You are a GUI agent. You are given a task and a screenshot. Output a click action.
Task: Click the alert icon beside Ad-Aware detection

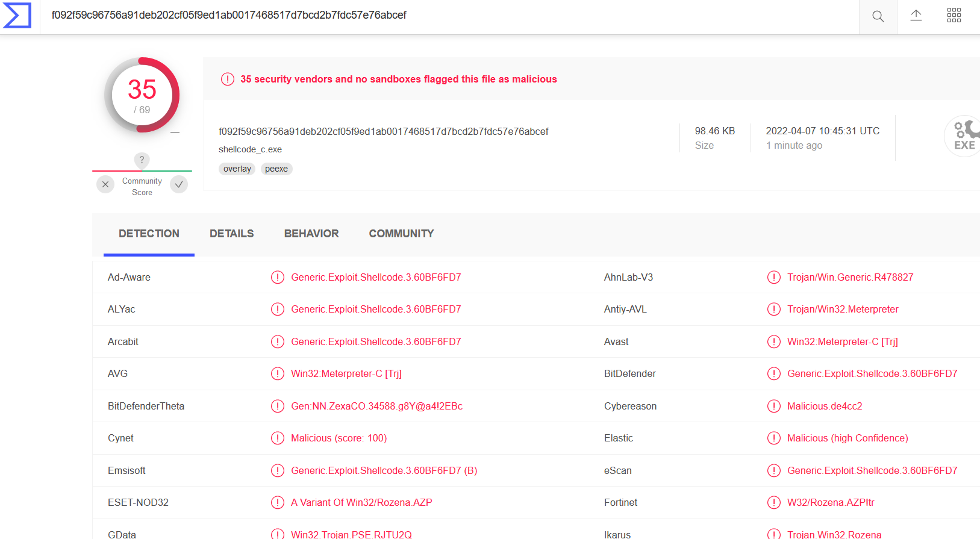(x=277, y=277)
